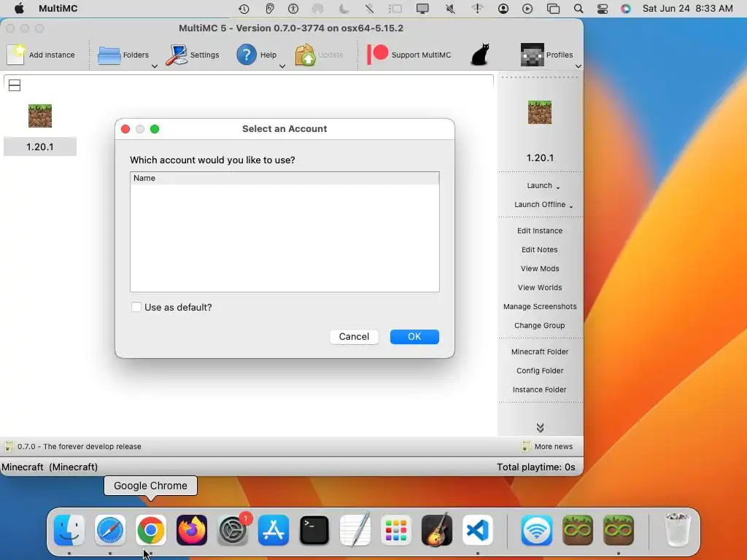Select the 1.20.1 instance label in the list
The height and width of the screenshot is (560, 747).
point(40,147)
